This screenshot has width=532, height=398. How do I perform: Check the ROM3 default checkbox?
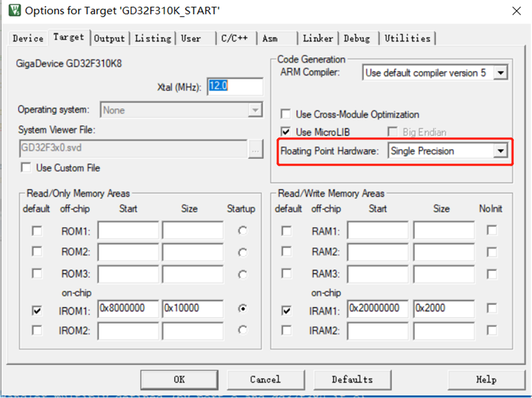pyautogui.click(x=37, y=273)
